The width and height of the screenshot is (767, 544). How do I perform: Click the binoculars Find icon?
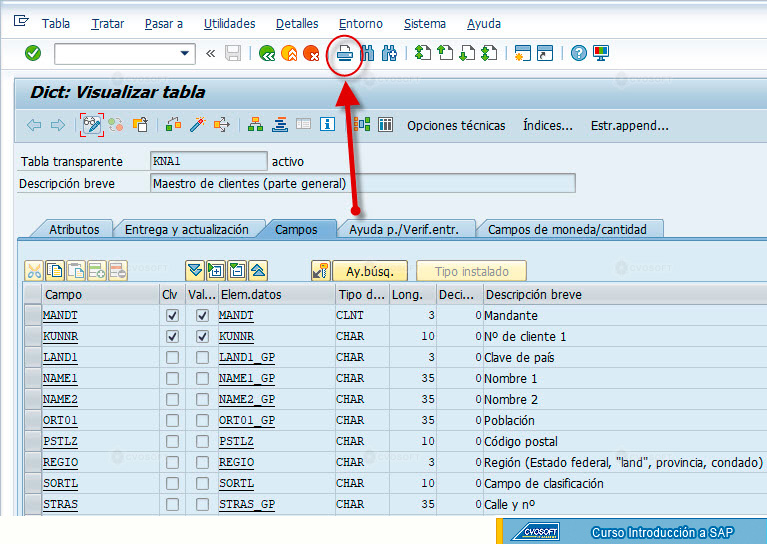[367, 53]
